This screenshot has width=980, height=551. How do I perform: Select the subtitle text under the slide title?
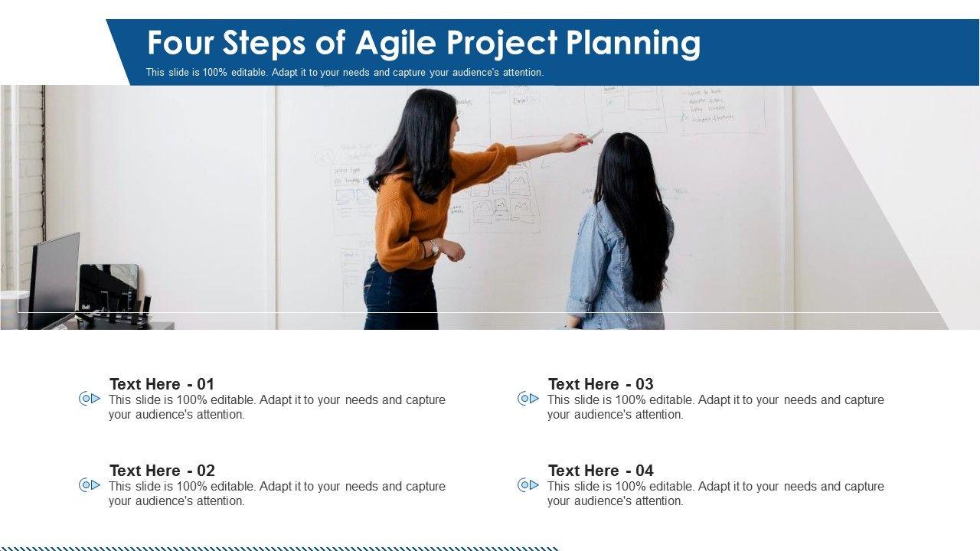coord(345,73)
